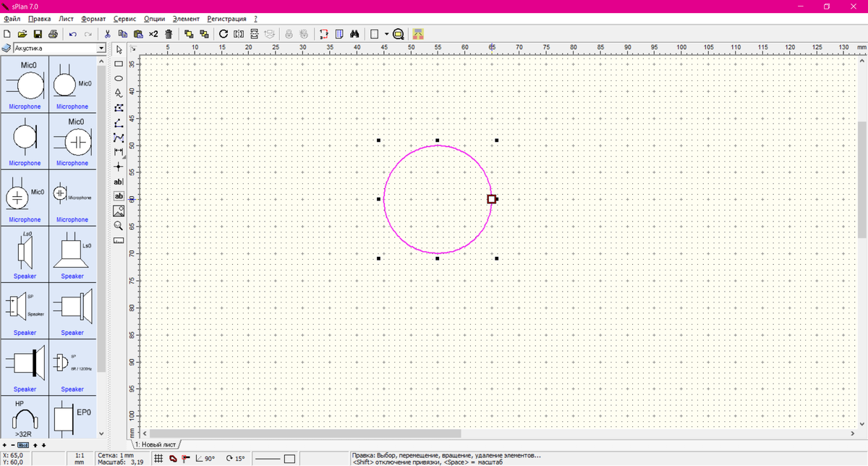Viewport: 868px width, 466px height.
Task: Set the 15° rotation step
Action: click(x=236, y=459)
